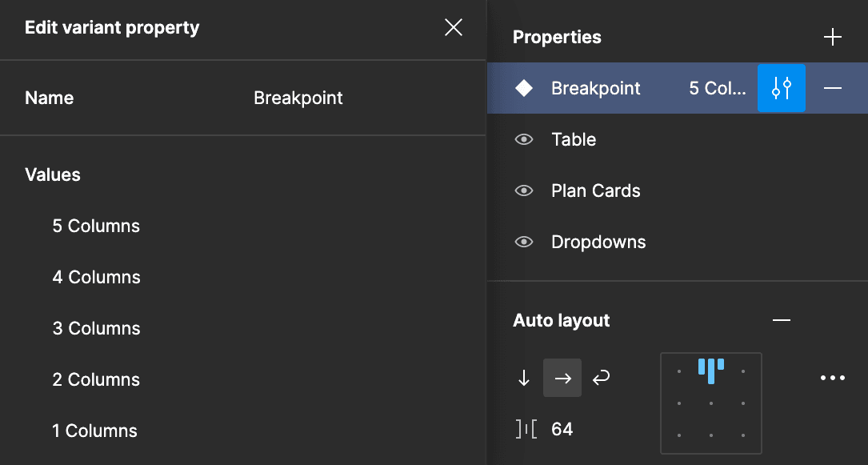Edit the Name field showing Breakpoint

tap(298, 98)
